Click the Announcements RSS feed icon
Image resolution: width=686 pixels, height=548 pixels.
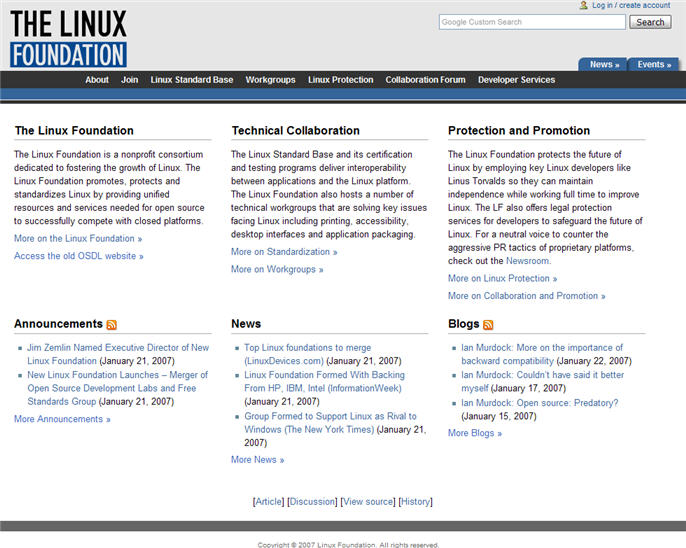click(112, 325)
